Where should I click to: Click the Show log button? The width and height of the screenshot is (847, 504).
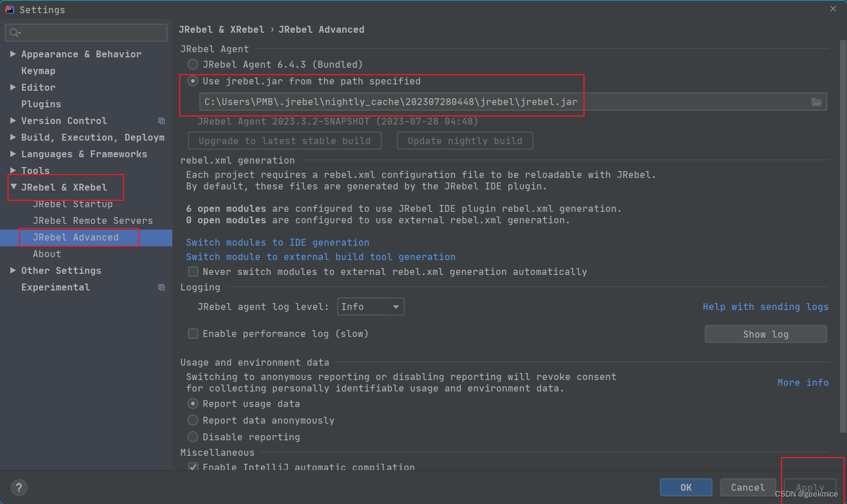pos(766,334)
